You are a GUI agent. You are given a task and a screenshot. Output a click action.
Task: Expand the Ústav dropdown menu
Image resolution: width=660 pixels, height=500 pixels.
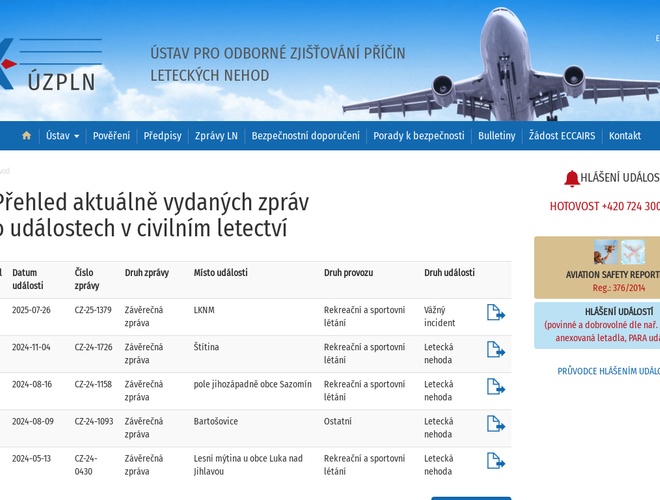(62, 136)
